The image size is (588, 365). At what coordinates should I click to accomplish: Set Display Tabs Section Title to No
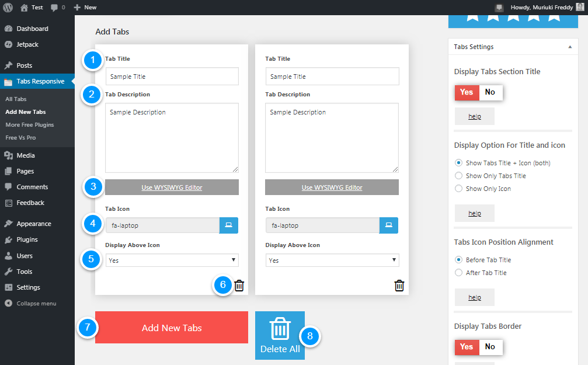click(490, 92)
